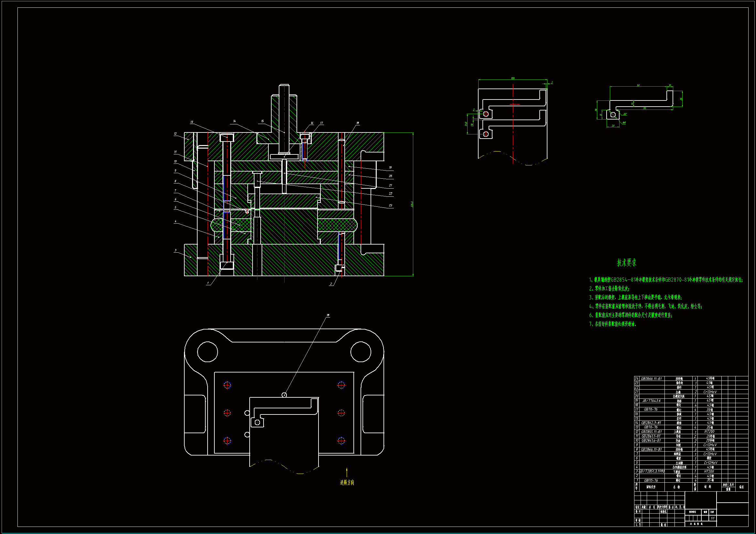The height and width of the screenshot is (534, 756).
Task: Select the 31.8 pitch dimension on strip layout
Action: 466,124
